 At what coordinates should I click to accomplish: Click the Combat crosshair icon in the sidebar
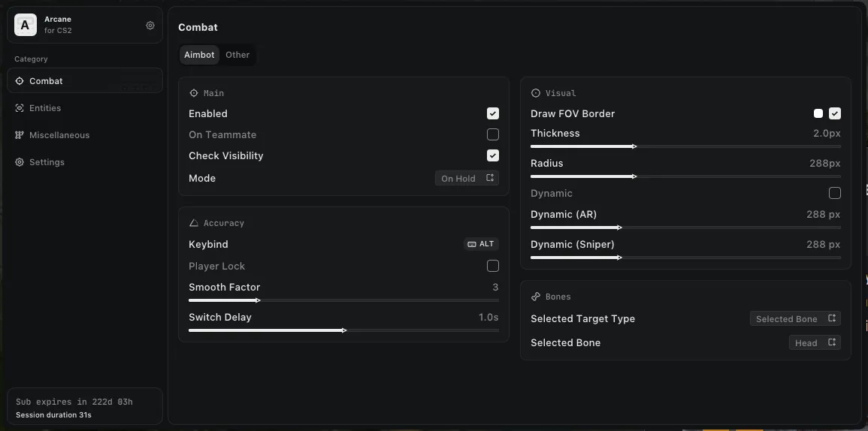click(20, 81)
